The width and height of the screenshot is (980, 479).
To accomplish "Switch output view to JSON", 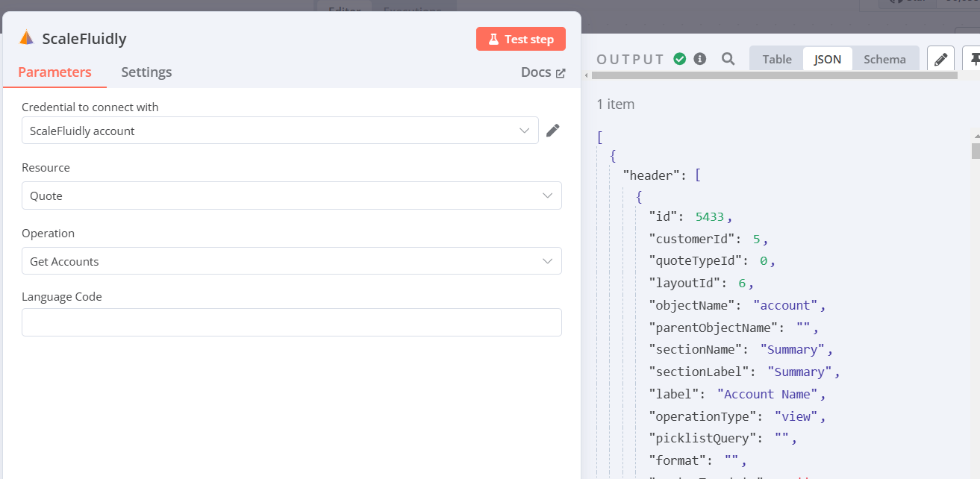I will (828, 59).
